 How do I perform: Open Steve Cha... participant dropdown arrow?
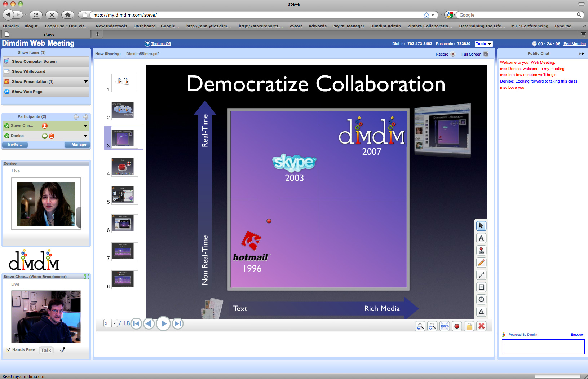[x=85, y=126]
